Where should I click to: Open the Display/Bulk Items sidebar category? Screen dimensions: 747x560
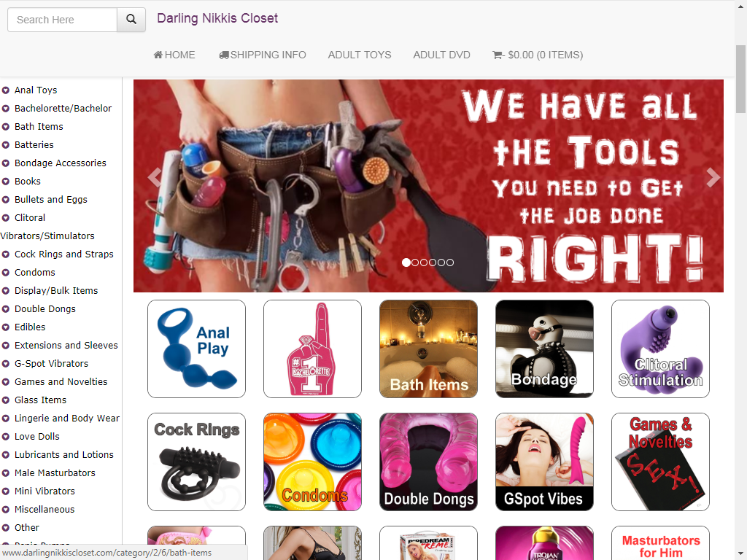click(56, 290)
